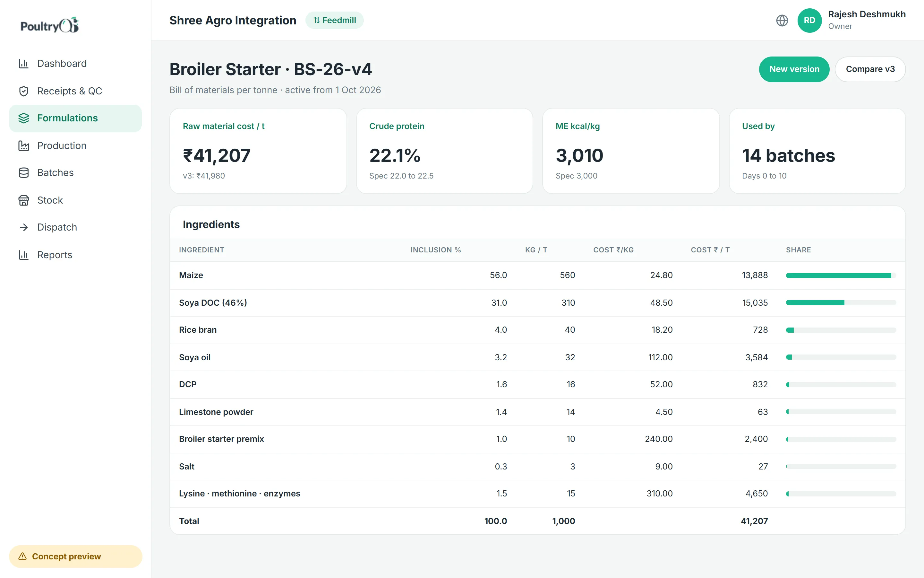
Task: Switch unit via Feedmill badge
Action: tap(335, 20)
